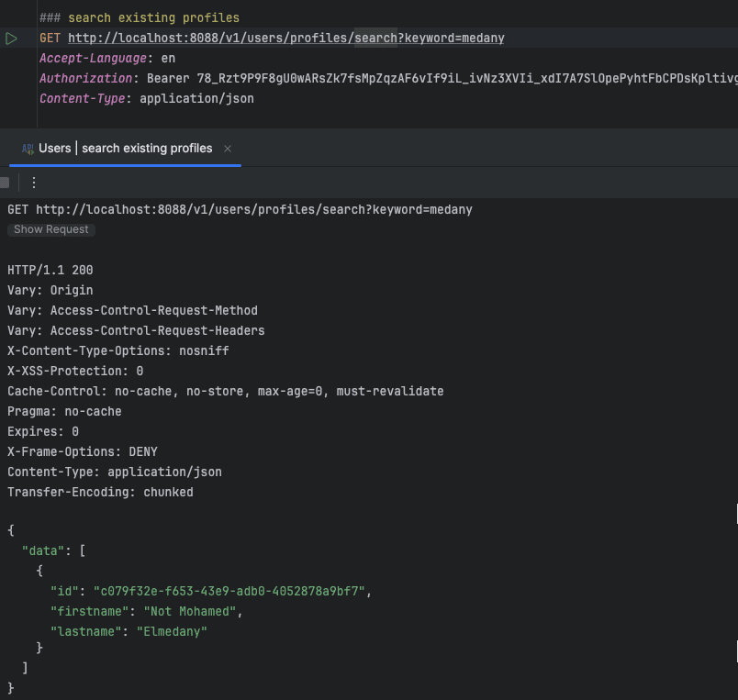Viewport: 738px width, 700px height.
Task: Click the GET method keyword in the editor
Action: click(50, 39)
